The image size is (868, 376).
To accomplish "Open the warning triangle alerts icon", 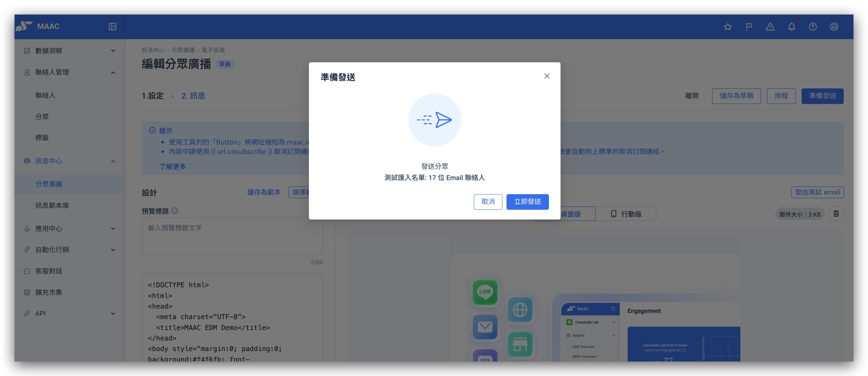I will (770, 26).
